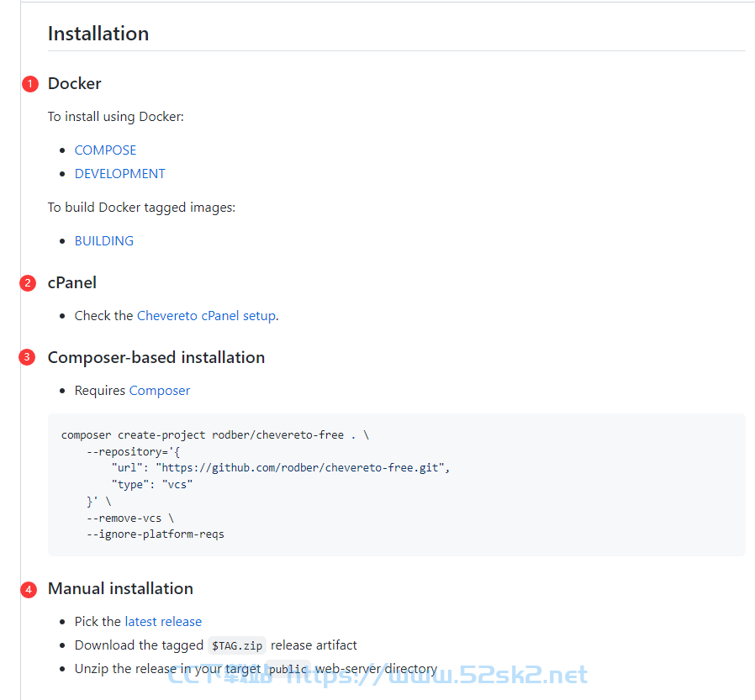Click the $TAG.zip inline code

237,645
